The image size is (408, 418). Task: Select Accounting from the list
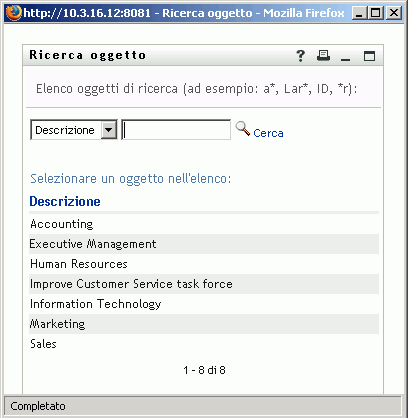tap(62, 224)
